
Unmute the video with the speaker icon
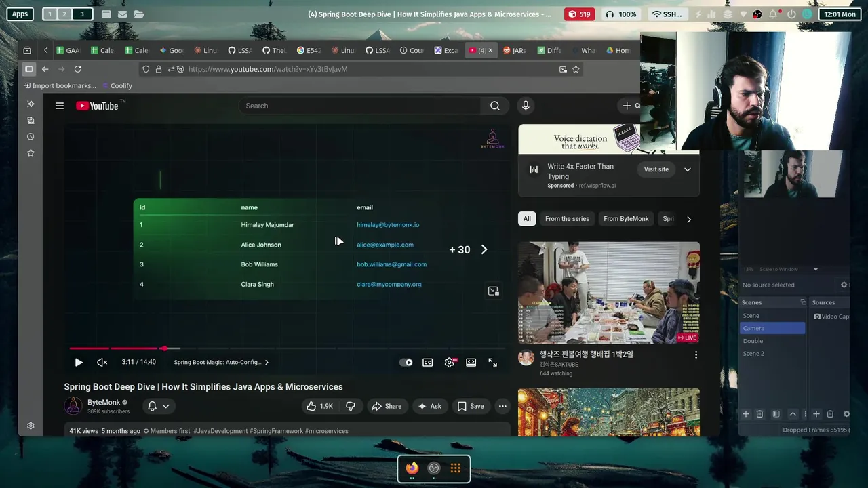[102, 363]
